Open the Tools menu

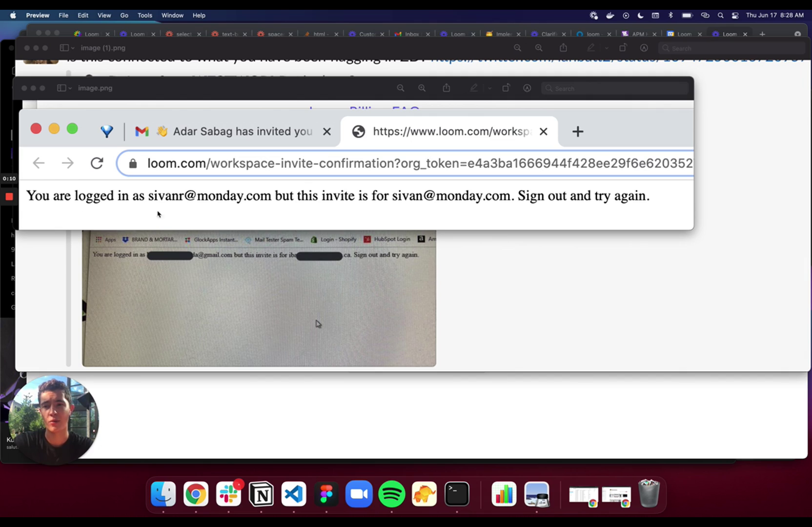click(x=145, y=15)
